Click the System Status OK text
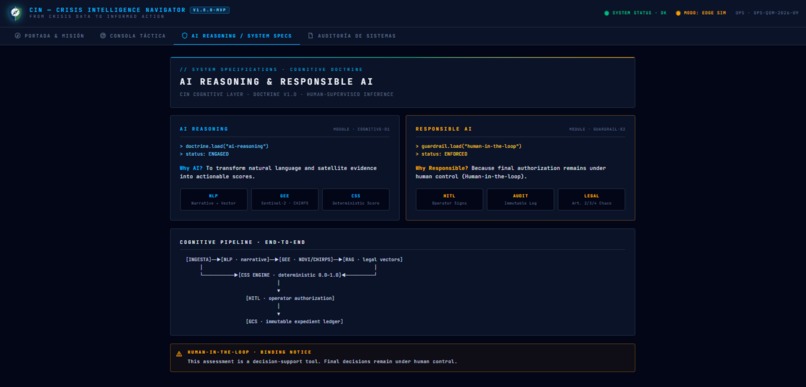This screenshot has height=387, width=806. (x=639, y=13)
